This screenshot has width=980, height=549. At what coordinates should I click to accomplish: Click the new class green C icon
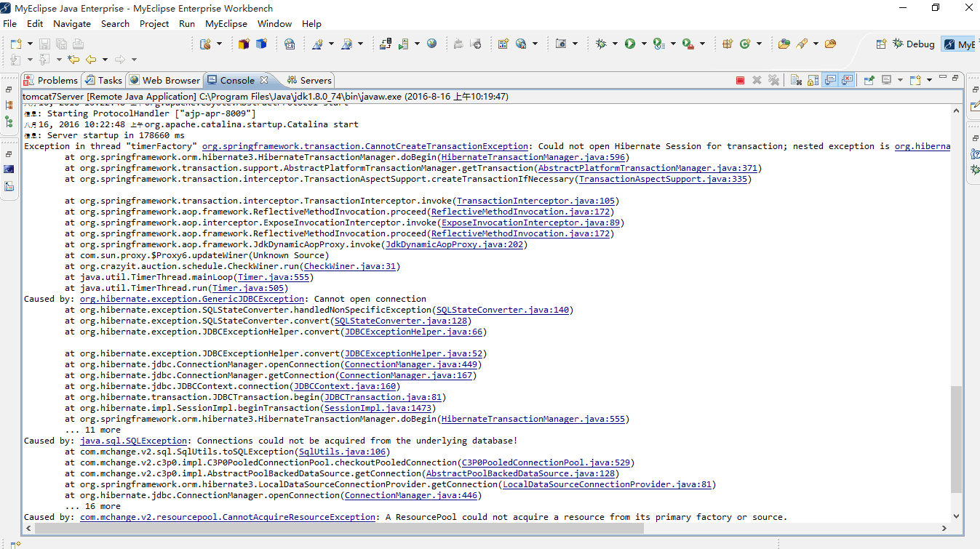[745, 44]
